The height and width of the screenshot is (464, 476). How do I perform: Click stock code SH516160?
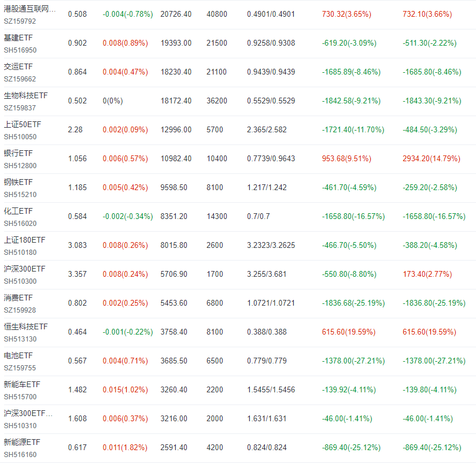(20, 455)
